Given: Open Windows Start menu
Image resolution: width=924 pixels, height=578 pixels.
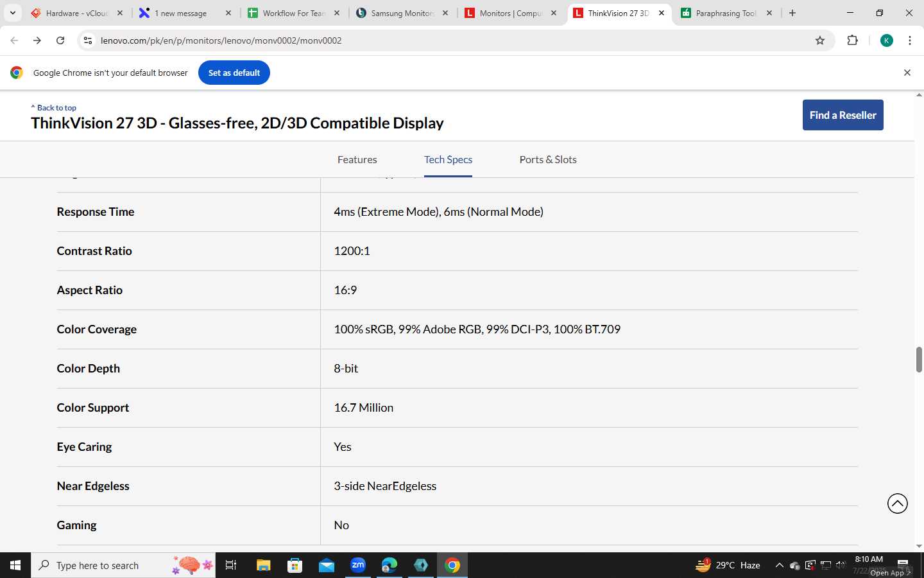Looking at the screenshot, I should click(15, 565).
